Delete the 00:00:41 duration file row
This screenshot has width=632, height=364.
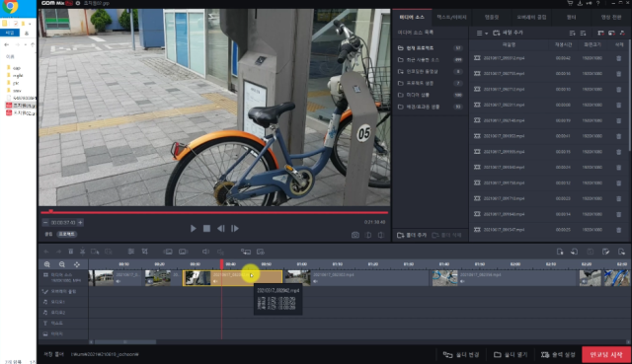click(619, 136)
